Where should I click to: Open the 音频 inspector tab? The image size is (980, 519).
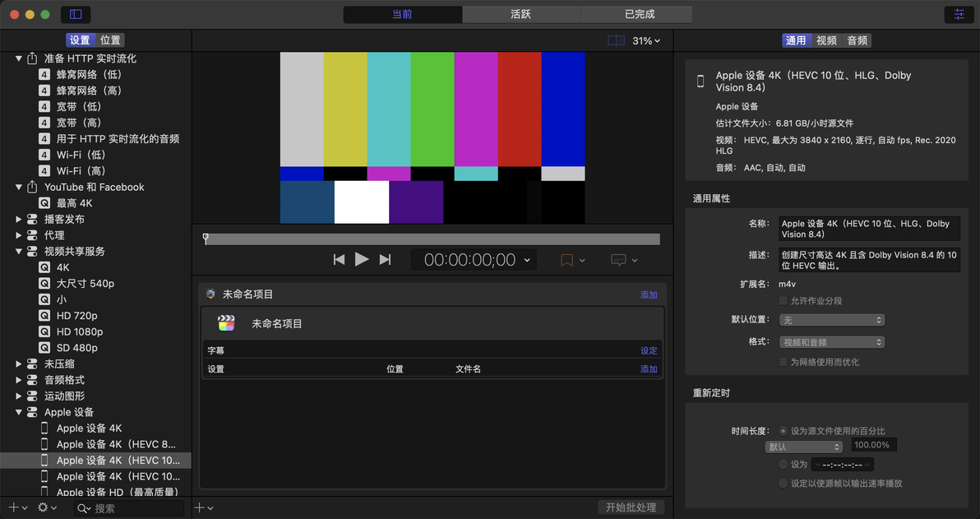[857, 40]
